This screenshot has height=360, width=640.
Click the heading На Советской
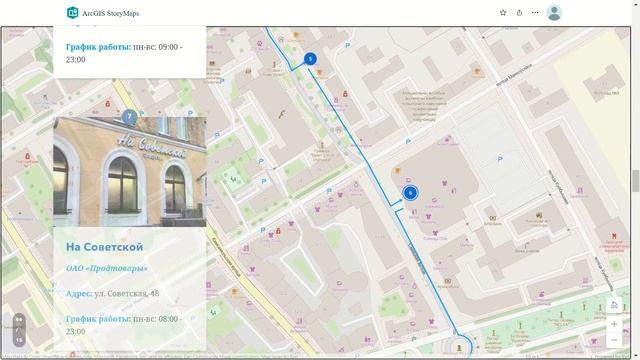[104, 247]
